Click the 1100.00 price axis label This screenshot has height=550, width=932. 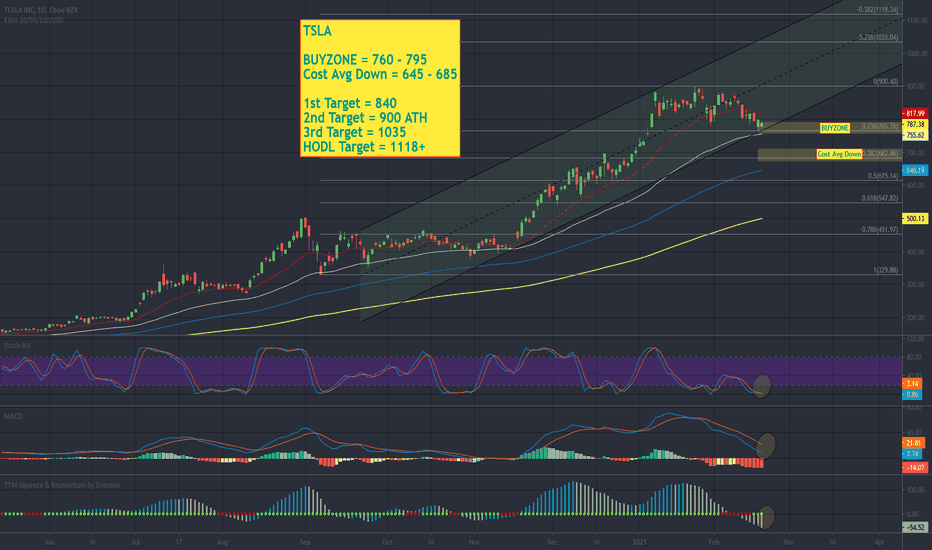click(917, 21)
